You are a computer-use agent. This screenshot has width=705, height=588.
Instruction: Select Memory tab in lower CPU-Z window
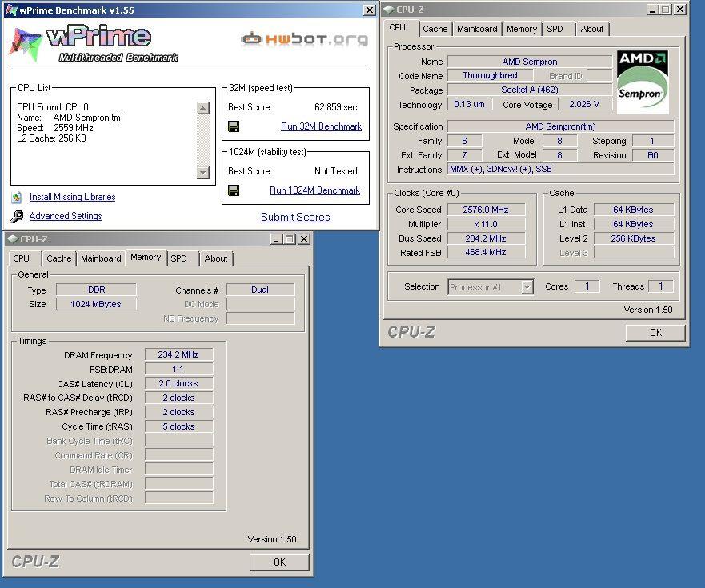pos(146,257)
